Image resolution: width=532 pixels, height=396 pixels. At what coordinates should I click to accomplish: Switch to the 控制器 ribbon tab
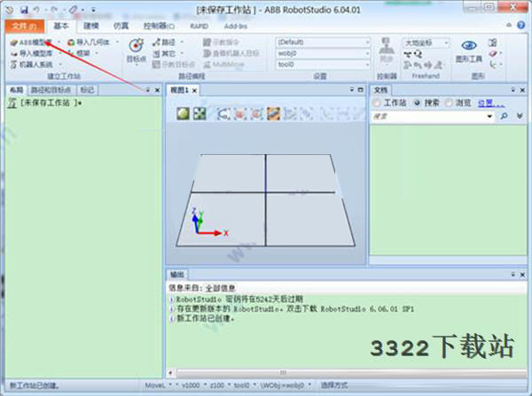click(x=159, y=26)
